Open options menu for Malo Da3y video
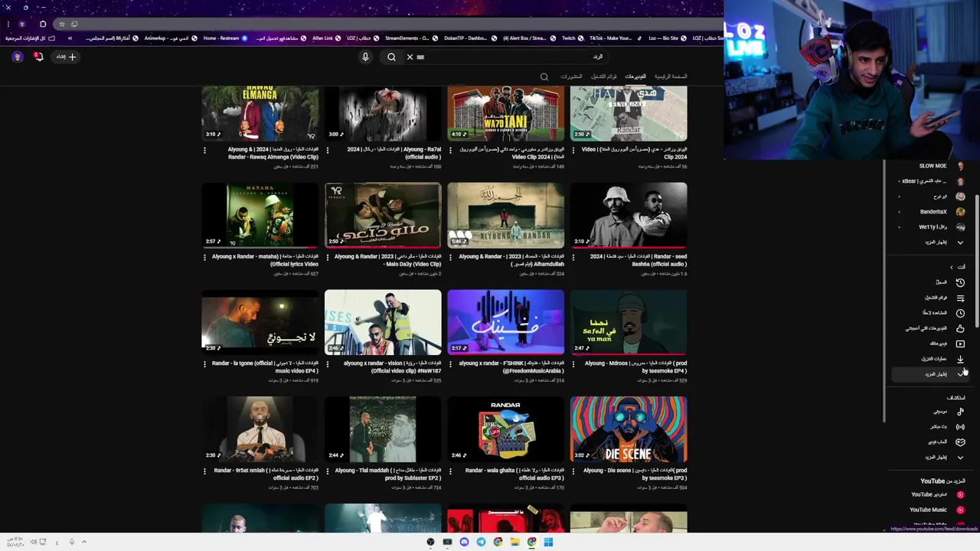Screen dimensions: 980x551 click(328, 257)
